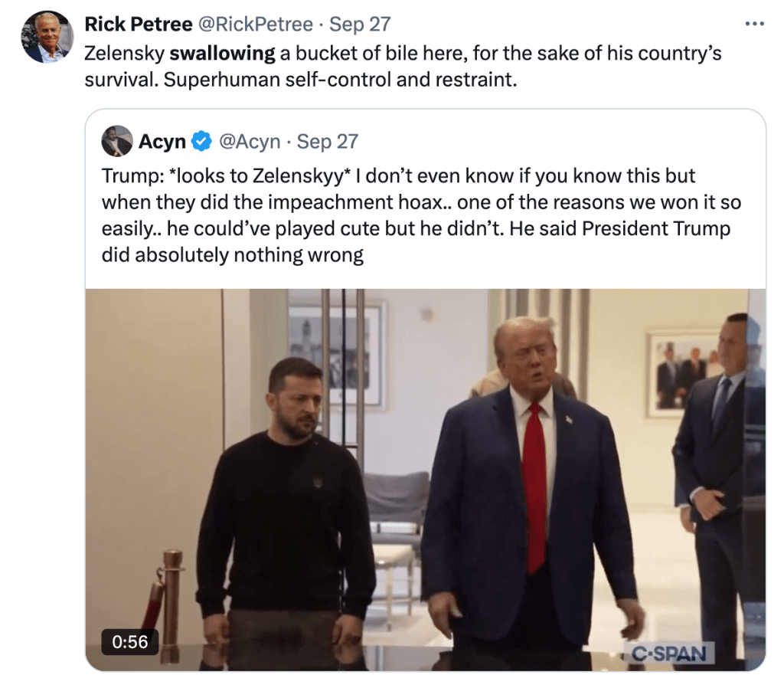Open the Sep 27 timestamp beside @RickPetree

click(x=360, y=24)
